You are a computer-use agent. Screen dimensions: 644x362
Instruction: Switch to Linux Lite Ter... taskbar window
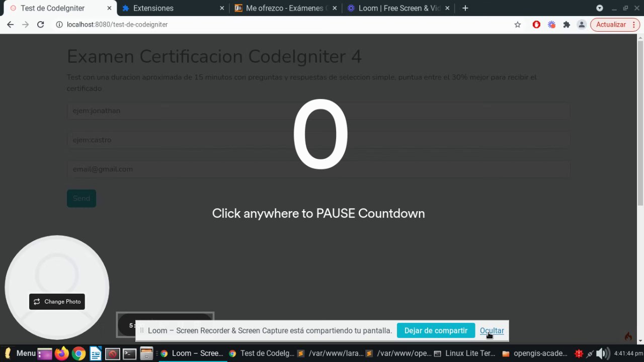[x=465, y=353]
